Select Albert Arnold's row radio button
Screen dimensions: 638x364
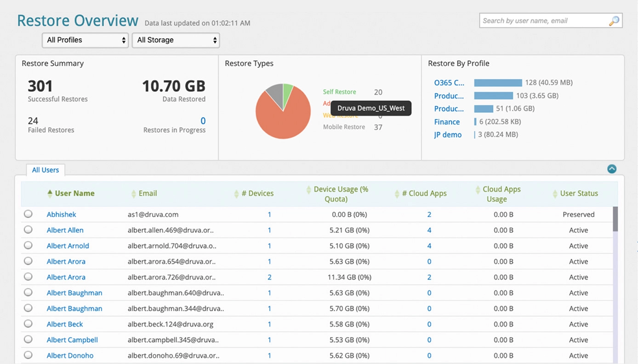coord(28,245)
